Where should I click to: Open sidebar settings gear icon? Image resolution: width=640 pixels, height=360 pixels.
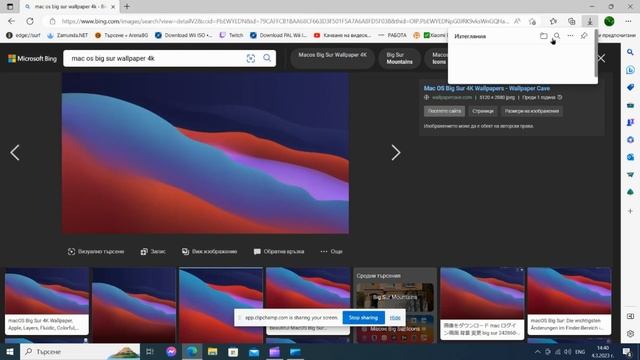[x=630, y=333]
